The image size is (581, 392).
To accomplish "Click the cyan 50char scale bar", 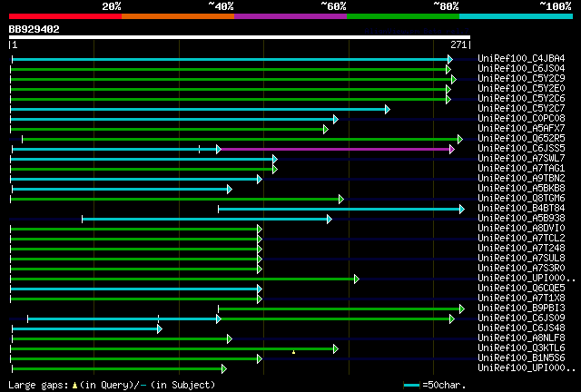I will [x=411, y=386].
